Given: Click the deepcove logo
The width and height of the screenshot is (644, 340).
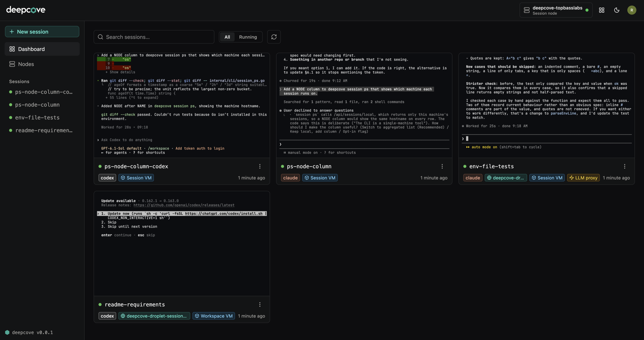Looking at the screenshot, I should (26, 10).
